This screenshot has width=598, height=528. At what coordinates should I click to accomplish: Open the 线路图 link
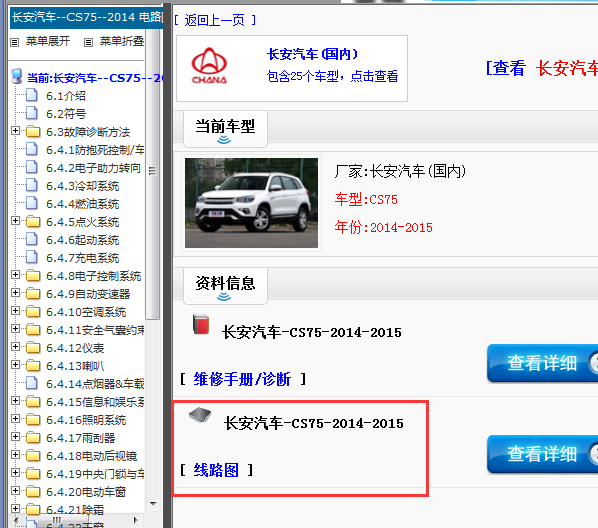(216, 470)
